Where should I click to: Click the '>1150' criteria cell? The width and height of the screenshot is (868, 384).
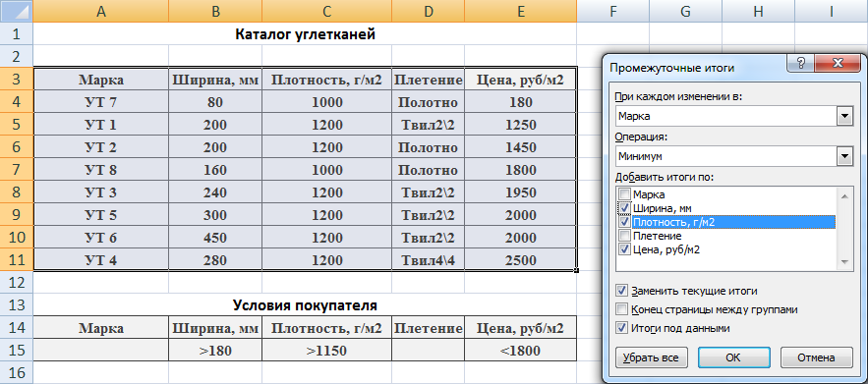326,351
